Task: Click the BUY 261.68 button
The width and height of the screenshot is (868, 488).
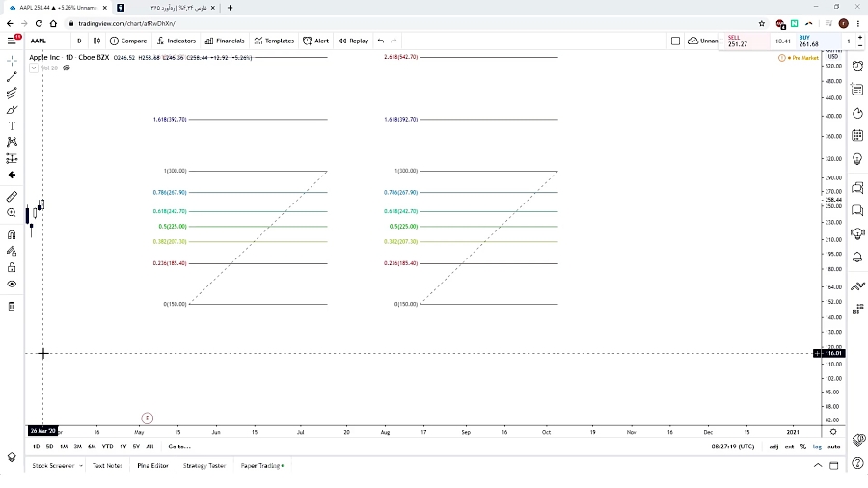Action: (818, 41)
